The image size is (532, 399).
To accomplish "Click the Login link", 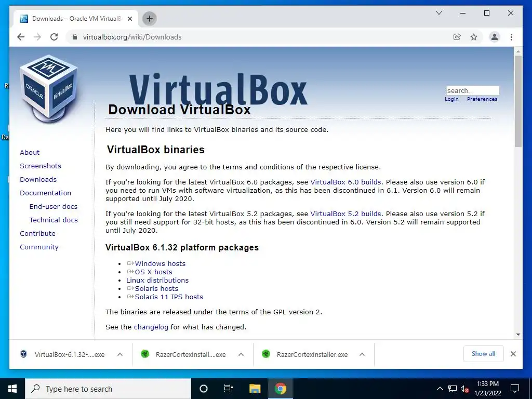I will tap(451, 99).
